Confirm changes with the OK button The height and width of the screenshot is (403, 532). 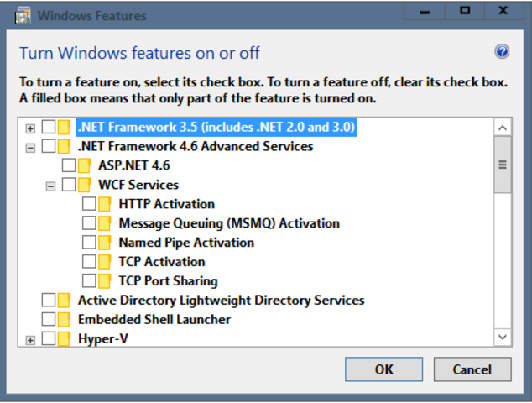[383, 369]
